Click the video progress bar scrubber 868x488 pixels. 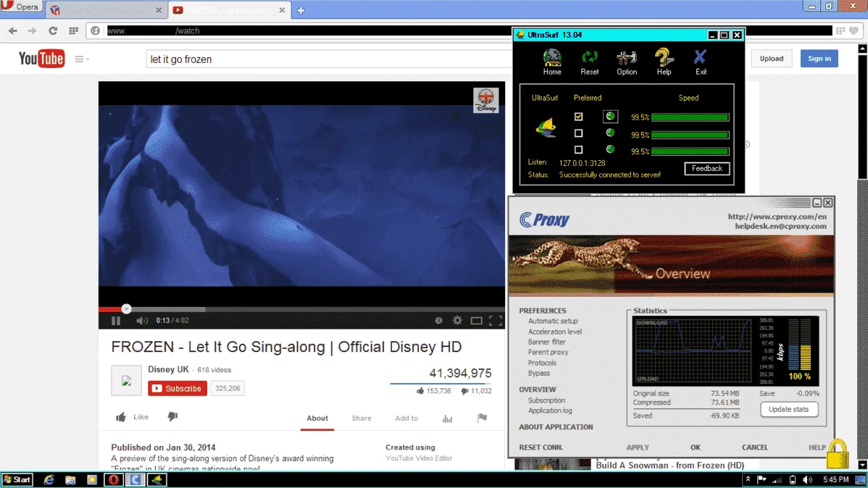click(x=126, y=308)
